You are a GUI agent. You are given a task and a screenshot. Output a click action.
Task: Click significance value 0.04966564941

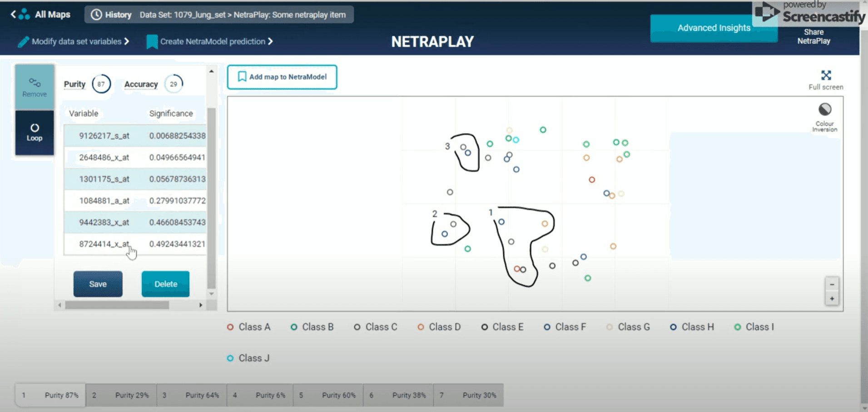177,158
